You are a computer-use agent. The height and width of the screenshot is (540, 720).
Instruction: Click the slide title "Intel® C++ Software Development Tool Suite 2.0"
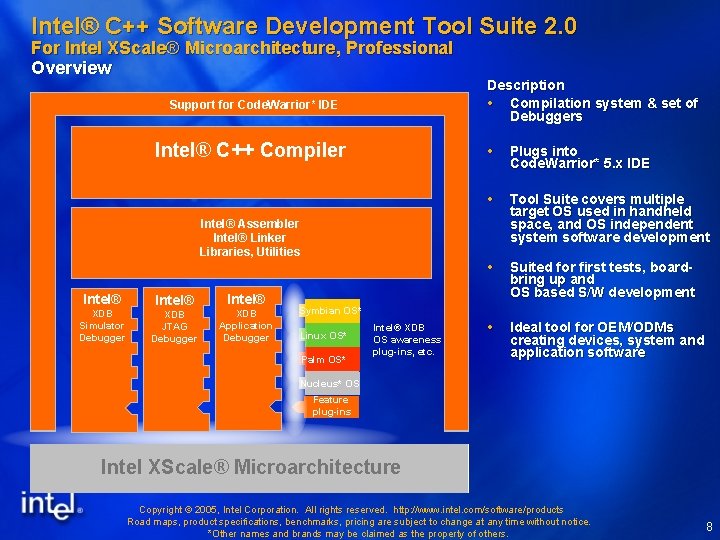(304, 26)
